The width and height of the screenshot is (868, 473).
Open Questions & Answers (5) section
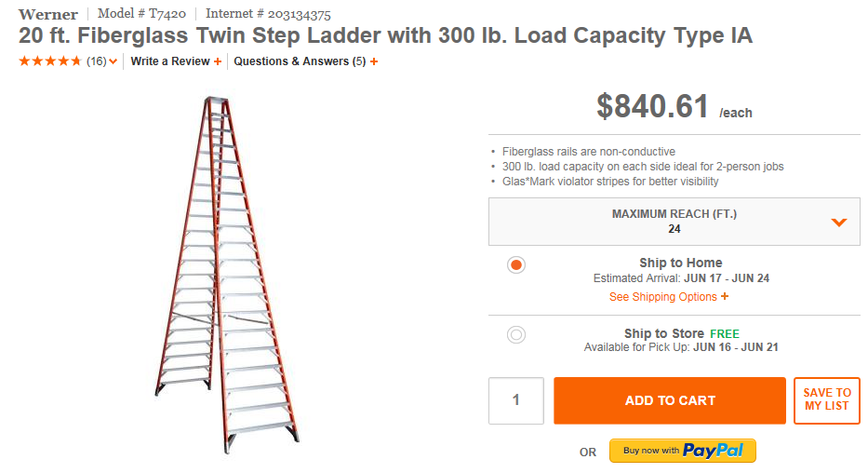click(x=299, y=61)
